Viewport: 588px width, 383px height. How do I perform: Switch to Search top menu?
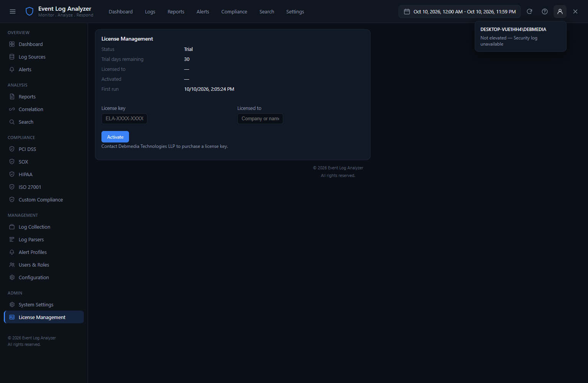267,11
